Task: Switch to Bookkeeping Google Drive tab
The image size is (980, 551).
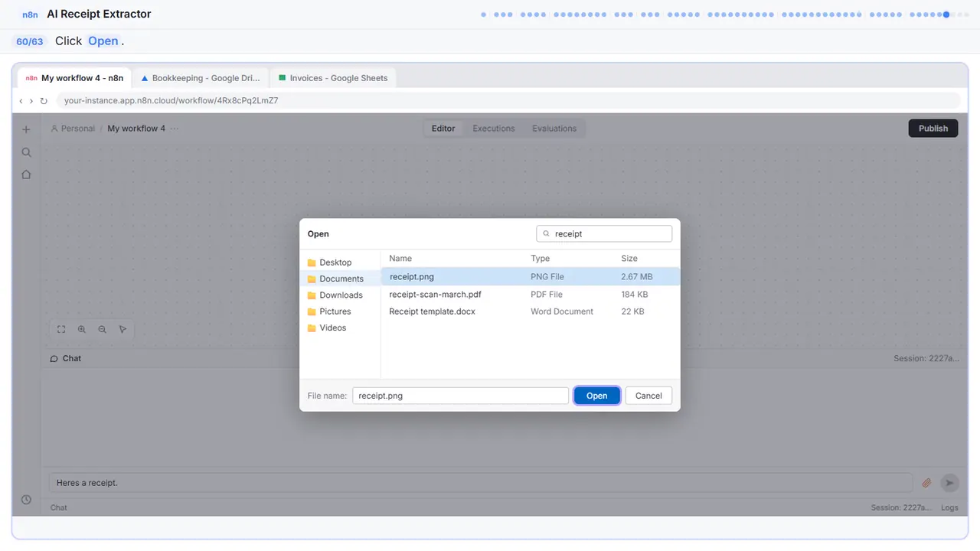Action: (201, 78)
